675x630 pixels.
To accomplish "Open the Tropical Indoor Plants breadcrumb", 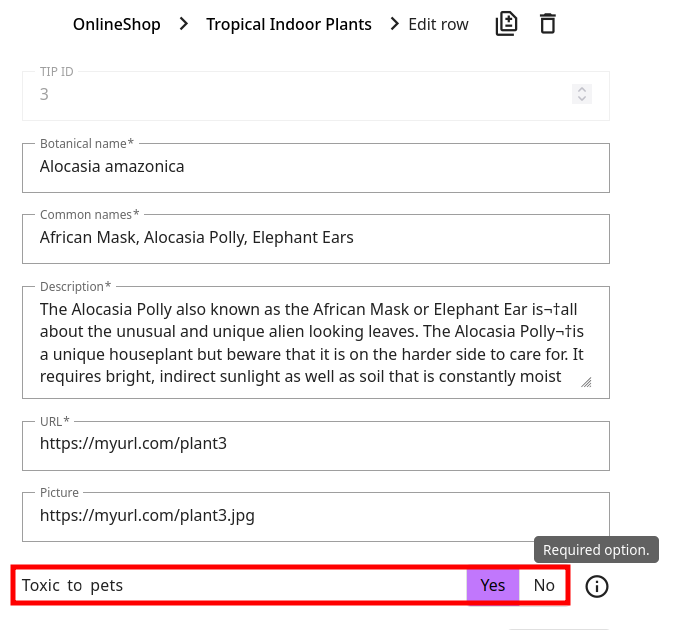I will pyautogui.click(x=289, y=24).
